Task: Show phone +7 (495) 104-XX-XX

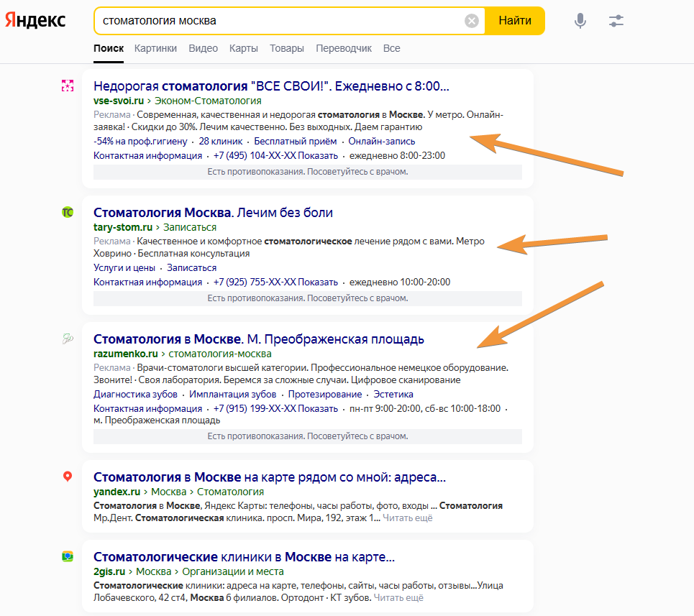Action: click(x=275, y=156)
